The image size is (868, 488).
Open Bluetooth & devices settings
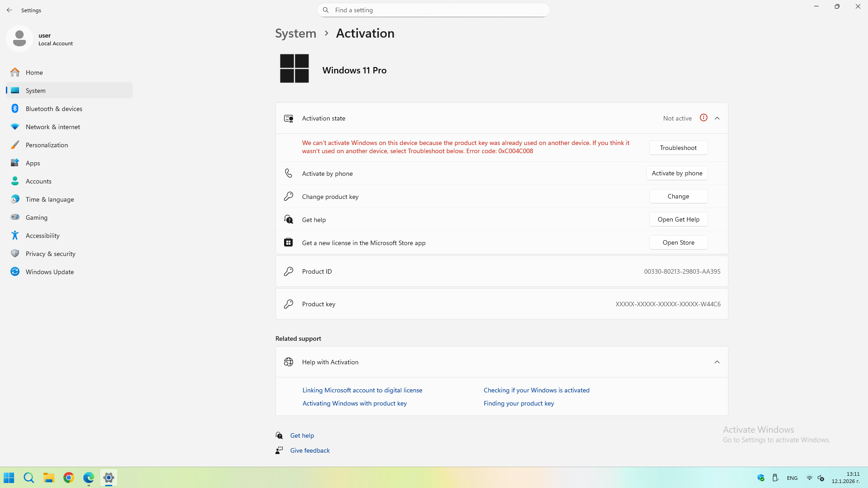54,109
